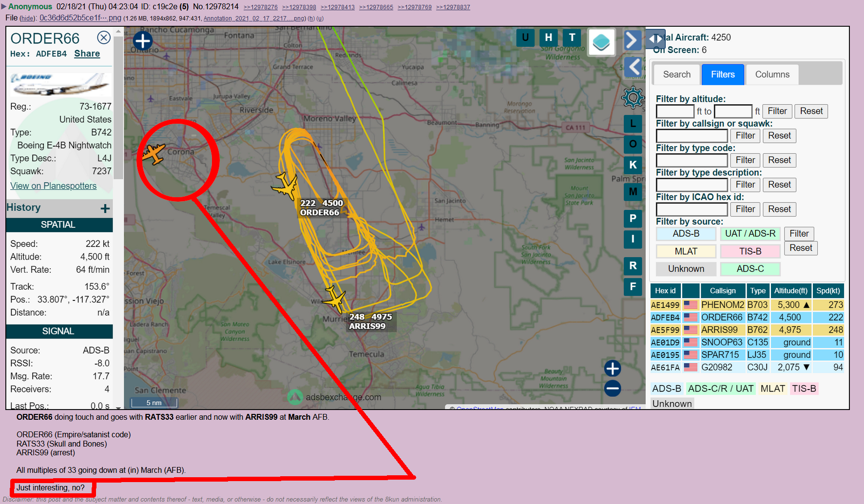The width and height of the screenshot is (864, 504).
Task: Switch to the Search tab
Action: 677,75
